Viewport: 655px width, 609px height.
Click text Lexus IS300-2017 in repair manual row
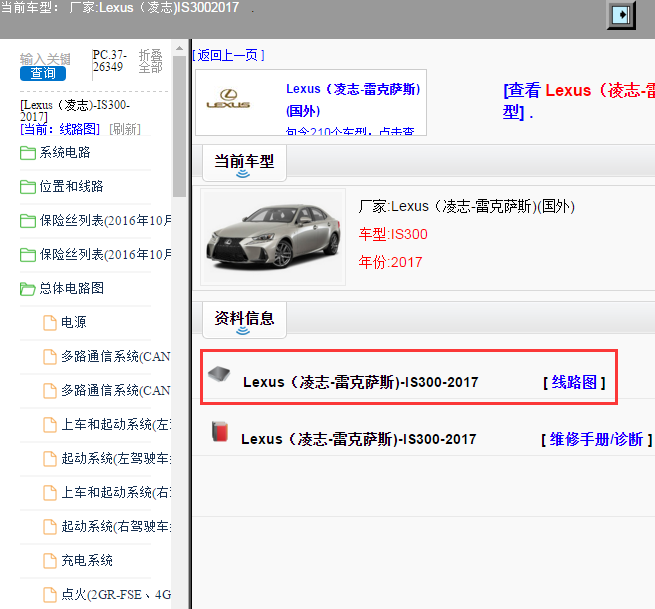(x=358, y=439)
